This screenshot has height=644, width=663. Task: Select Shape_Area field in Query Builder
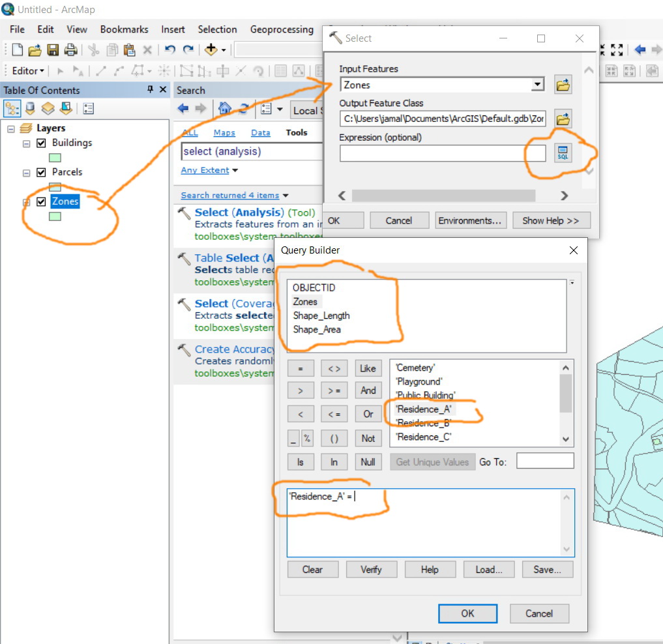pyautogui.click(x=317, y=329)
